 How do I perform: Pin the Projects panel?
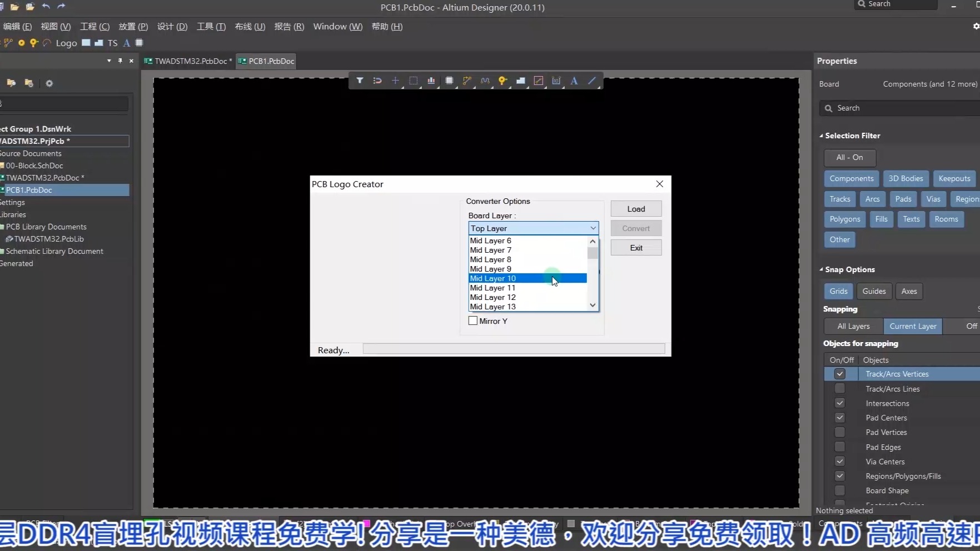pyautogui.click(x=120, y=61)
